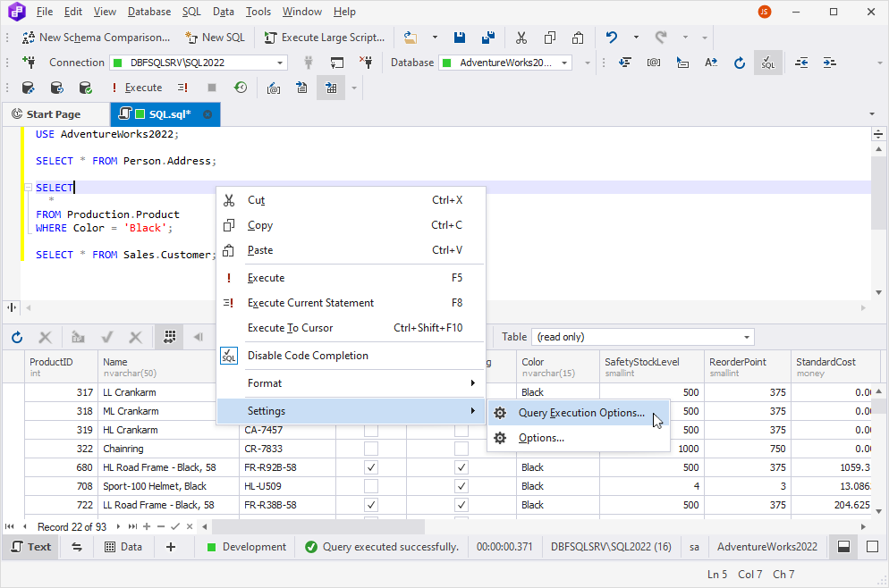Open the Database menu
Image resolution: width=889 pixels, height=588 pixels.
(x=149, y=12)
